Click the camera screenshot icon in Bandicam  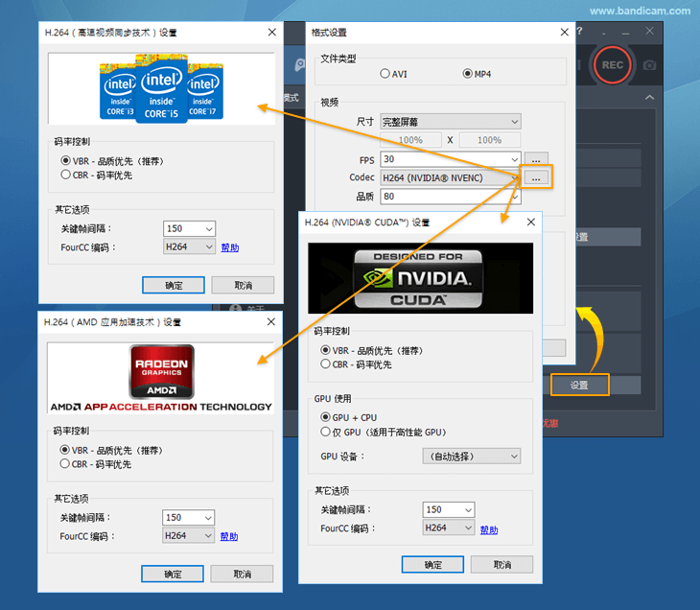point(649,65)
